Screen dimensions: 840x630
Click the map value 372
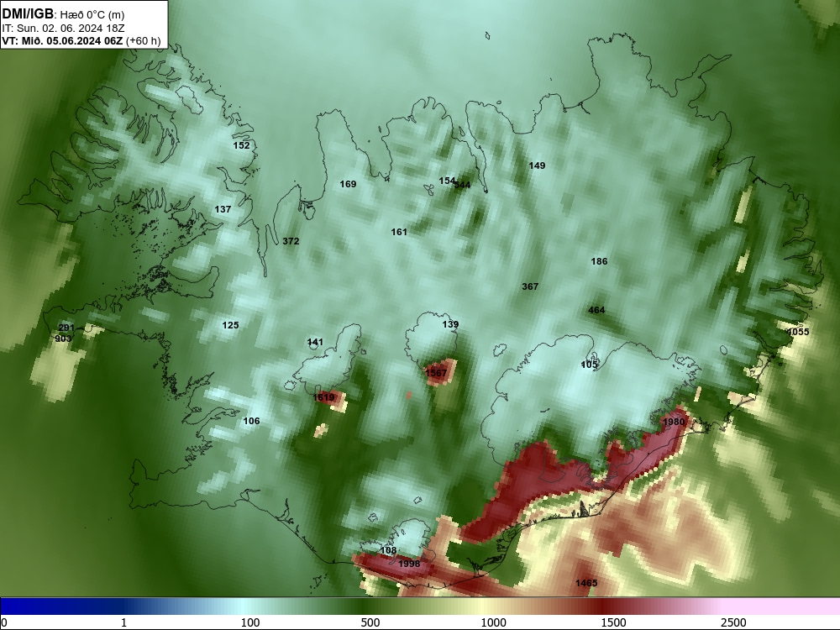click(x=291, y=241)
